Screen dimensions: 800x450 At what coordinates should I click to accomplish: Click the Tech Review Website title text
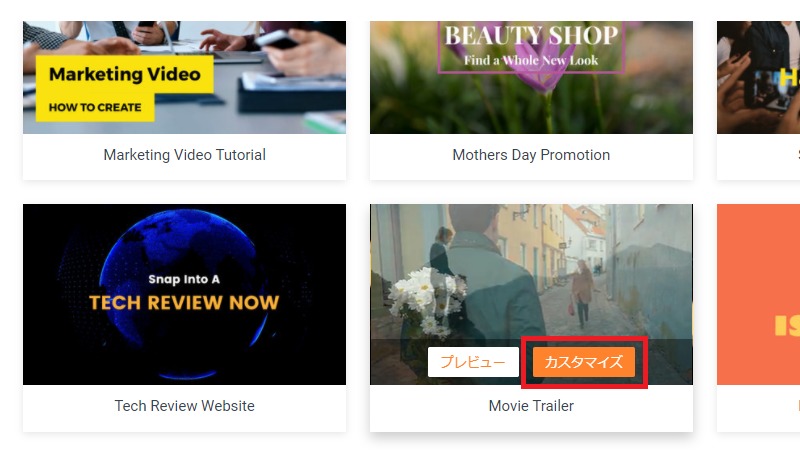185,406
